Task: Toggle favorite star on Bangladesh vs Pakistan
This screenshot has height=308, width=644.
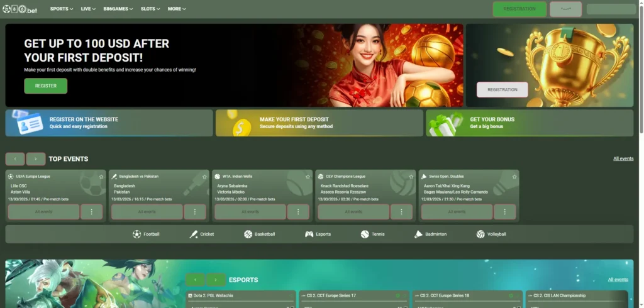Action: click(205, 177)
